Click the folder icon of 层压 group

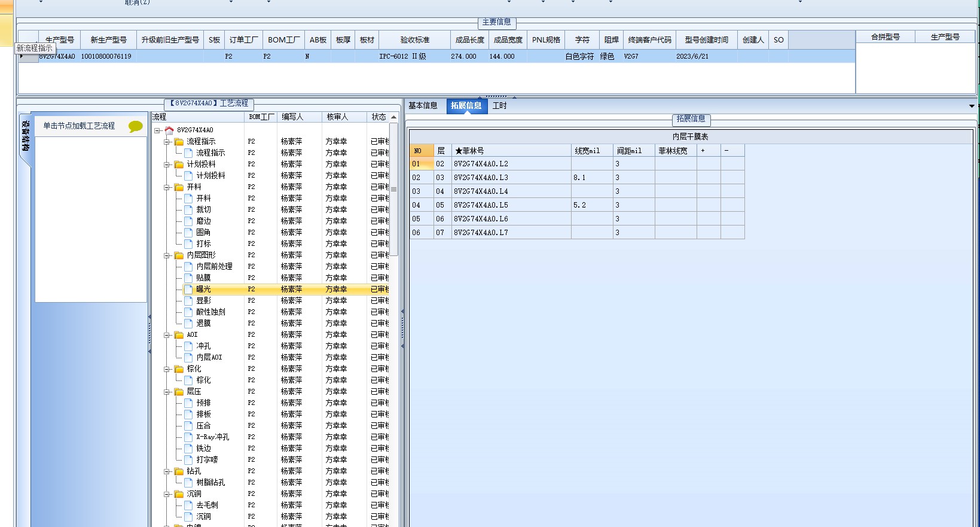179,391
